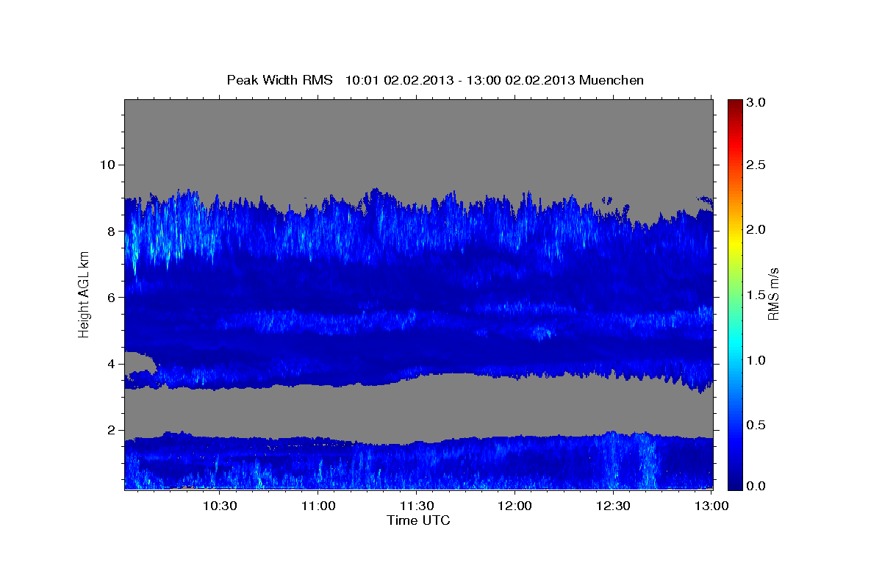Image resolution: width=882 pixels, height=588 pixels.
Task: Click 'Muenchen' in the plot title
Action: pos(612,80)
